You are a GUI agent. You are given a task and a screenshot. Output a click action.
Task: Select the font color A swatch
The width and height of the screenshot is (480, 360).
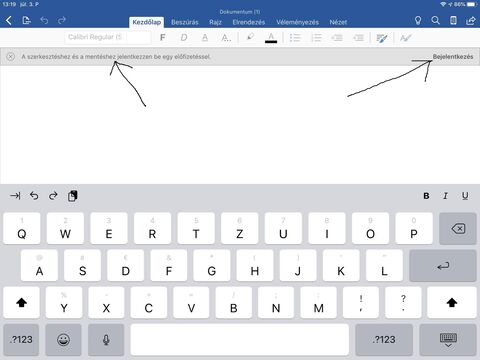[x=271, y=38]
